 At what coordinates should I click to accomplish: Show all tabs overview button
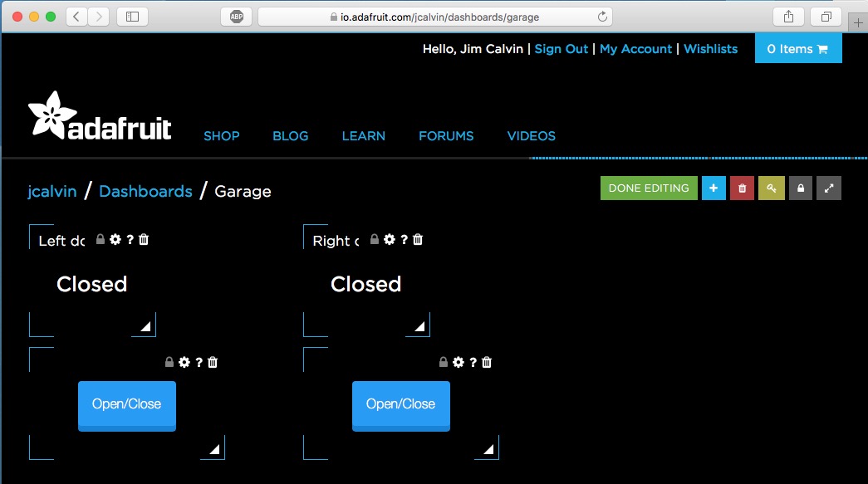[x=826, y=17]
